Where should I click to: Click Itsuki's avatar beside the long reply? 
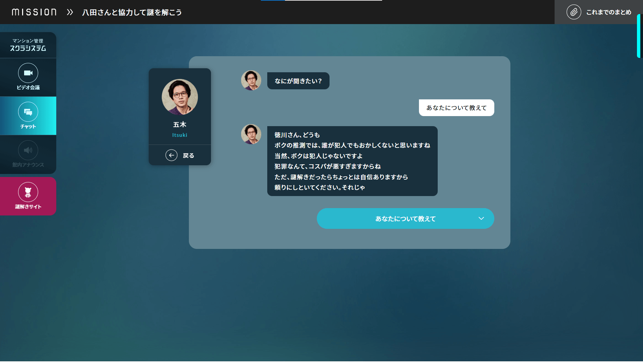click(251, 134)
